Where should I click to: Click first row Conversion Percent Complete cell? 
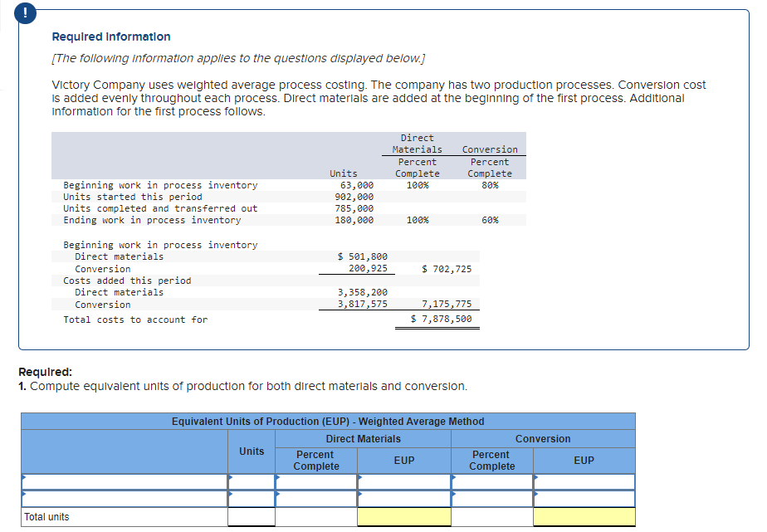pos(491,481)
